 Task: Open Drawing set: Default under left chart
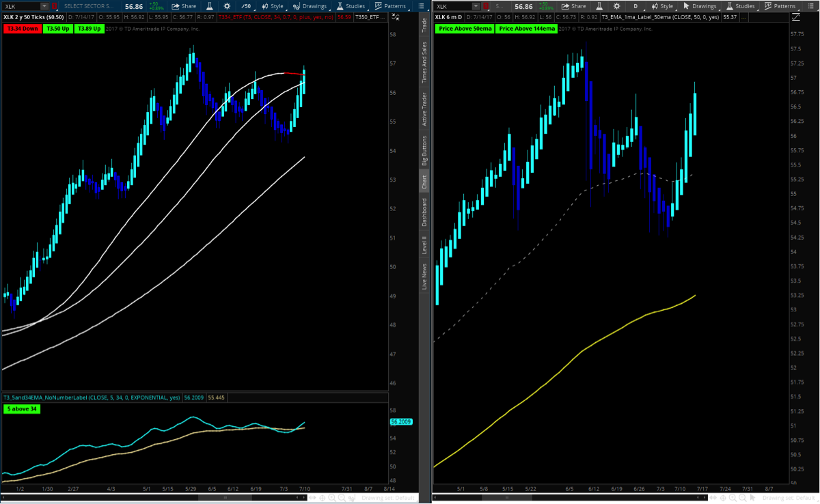(388, 498)
